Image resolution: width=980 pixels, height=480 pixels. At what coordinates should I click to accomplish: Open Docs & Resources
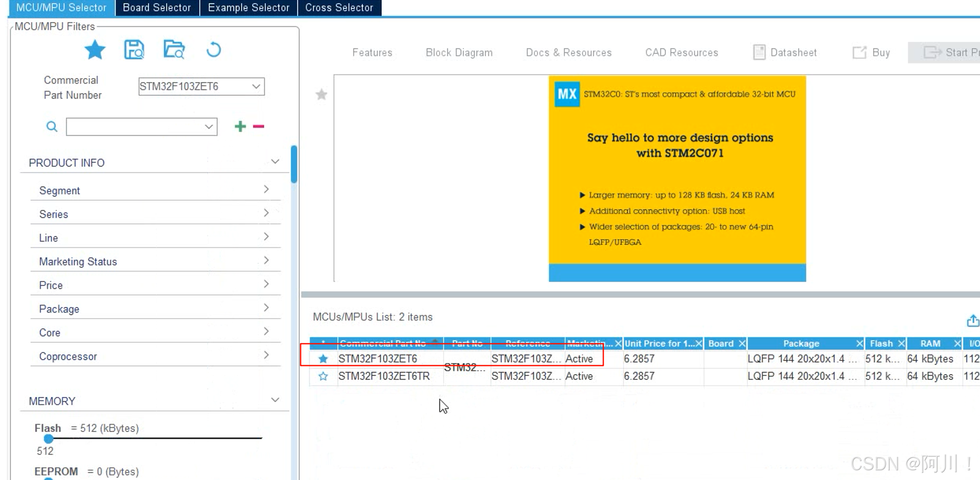tap(568, 53)
